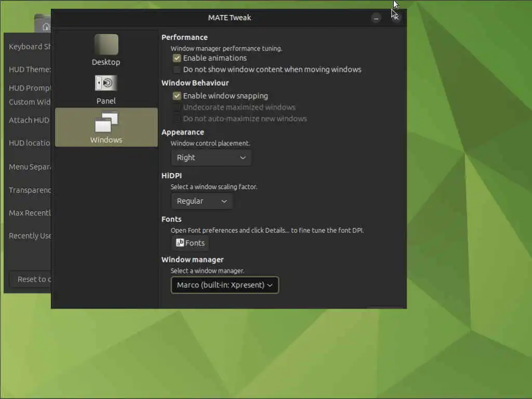Click the Recently Use... label in background window
Screen dimensions: 532x399
pyautogui.click(x=30, y=236)
